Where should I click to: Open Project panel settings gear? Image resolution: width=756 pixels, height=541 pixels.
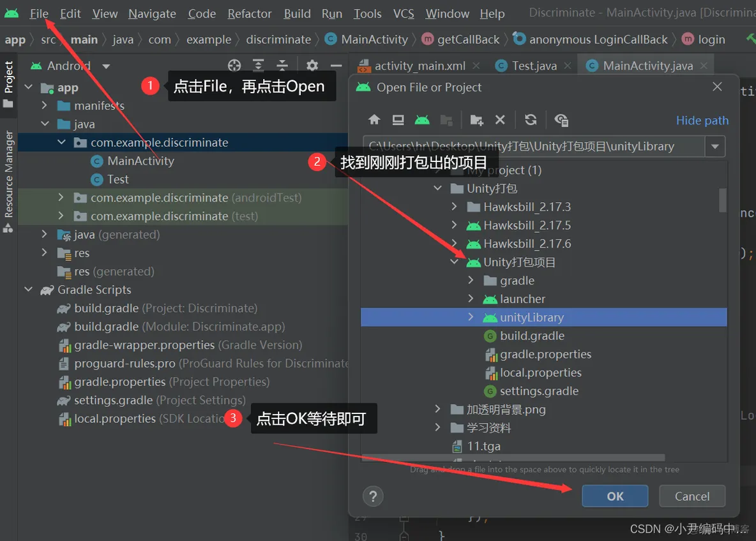(x=312, y=66)
